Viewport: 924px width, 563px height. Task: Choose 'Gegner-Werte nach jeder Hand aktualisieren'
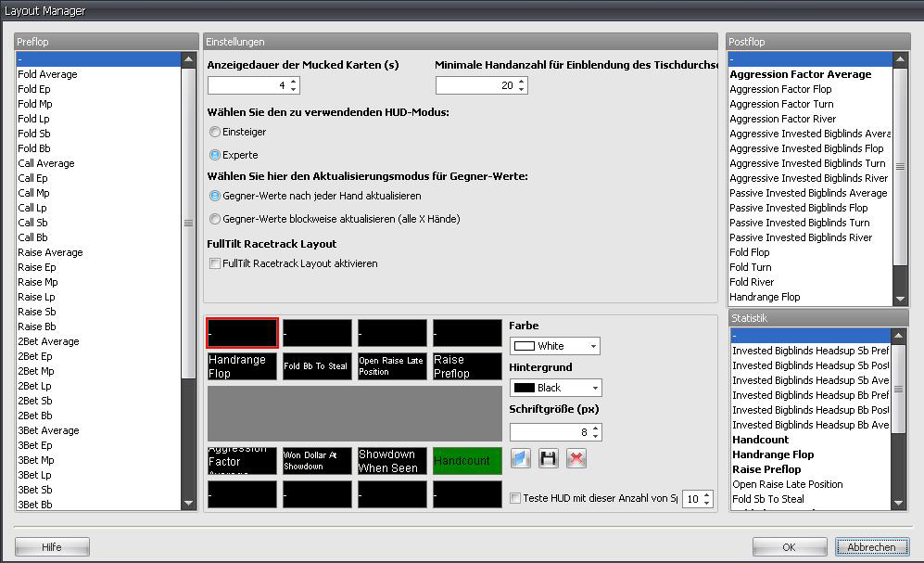click(x=215, y=196)
